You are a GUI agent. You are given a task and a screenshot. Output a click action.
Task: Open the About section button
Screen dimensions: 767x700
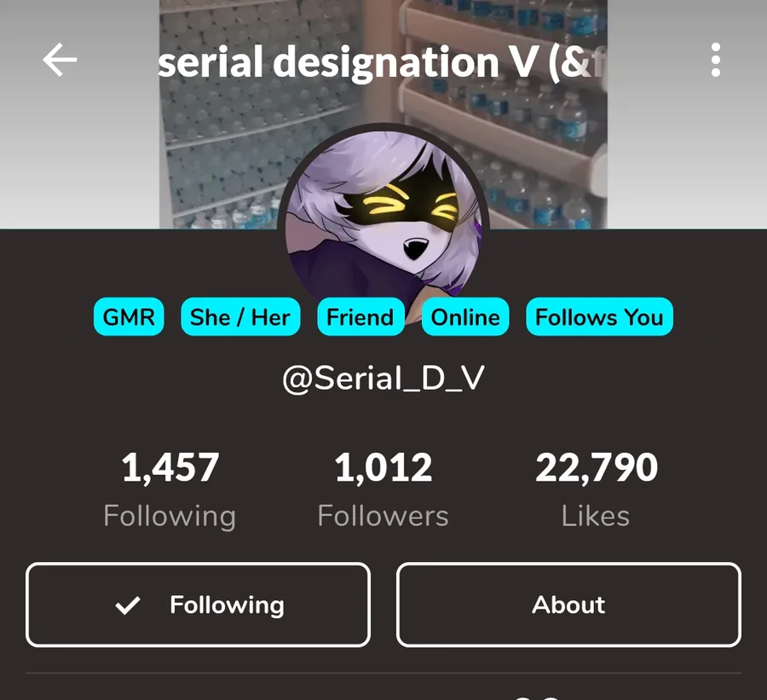[x=569, y=605]
